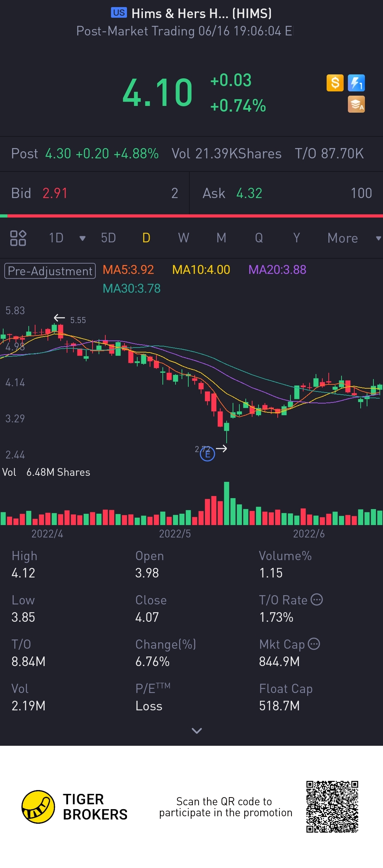This screenshot has height=868, width=383.
Task: Tap the Float Cap 518.7M value
Action: (279, 706)
